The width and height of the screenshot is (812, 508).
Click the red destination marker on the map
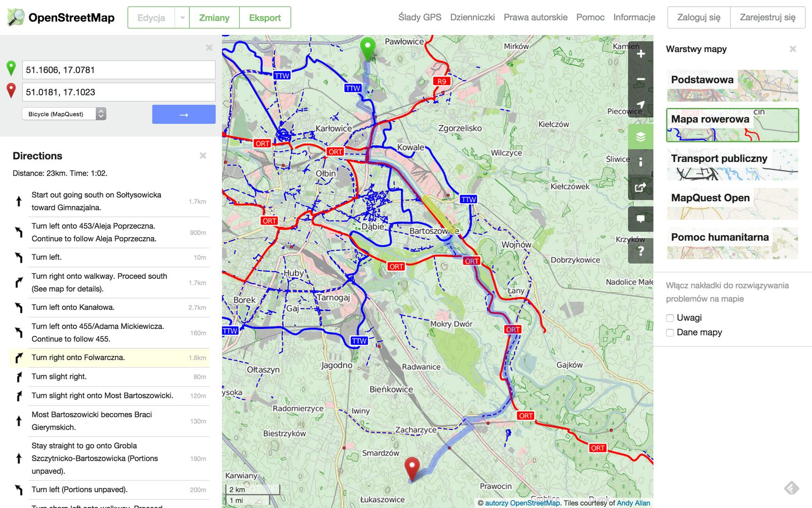[x=412, y=468]
